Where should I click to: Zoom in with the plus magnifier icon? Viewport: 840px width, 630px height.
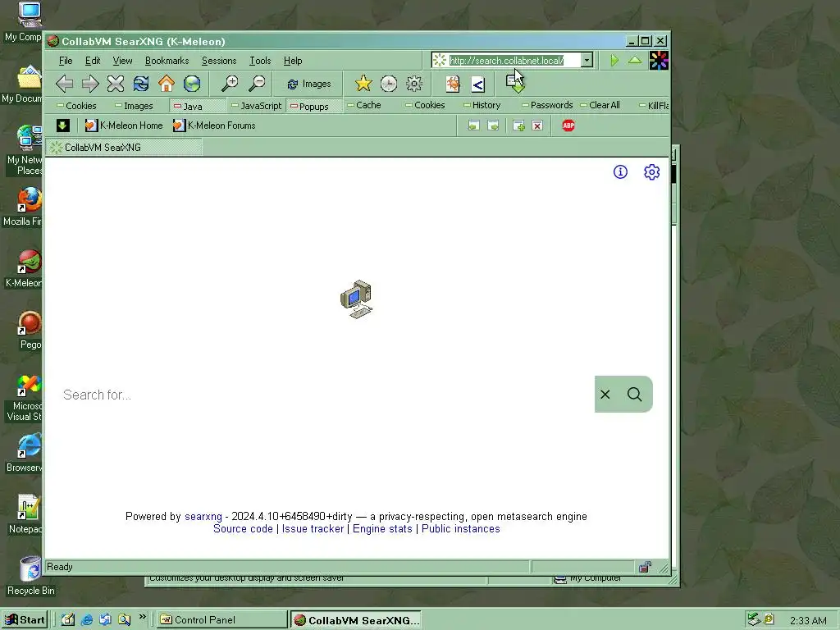click(230, 84)
